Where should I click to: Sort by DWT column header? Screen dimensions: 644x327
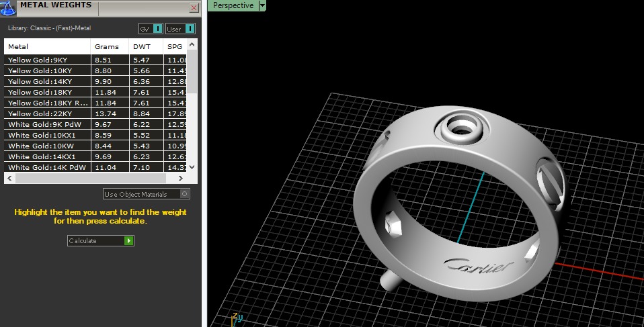point(146,46)
